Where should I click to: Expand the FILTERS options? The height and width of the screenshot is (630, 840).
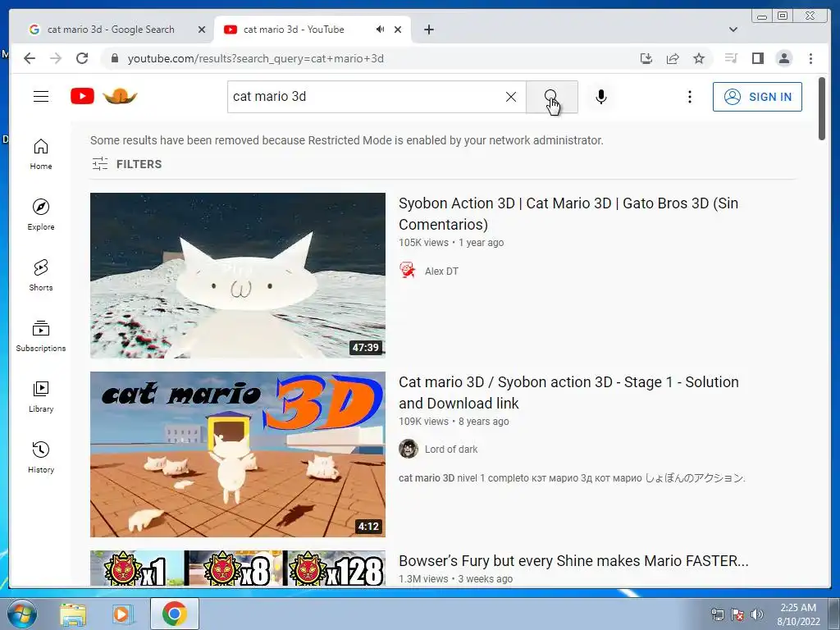tap(126, 164)
